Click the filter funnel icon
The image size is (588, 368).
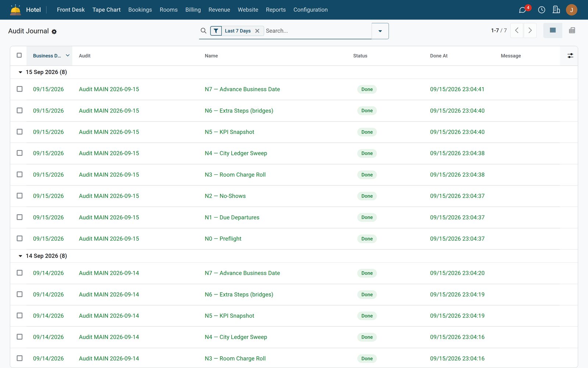[216, 31]
